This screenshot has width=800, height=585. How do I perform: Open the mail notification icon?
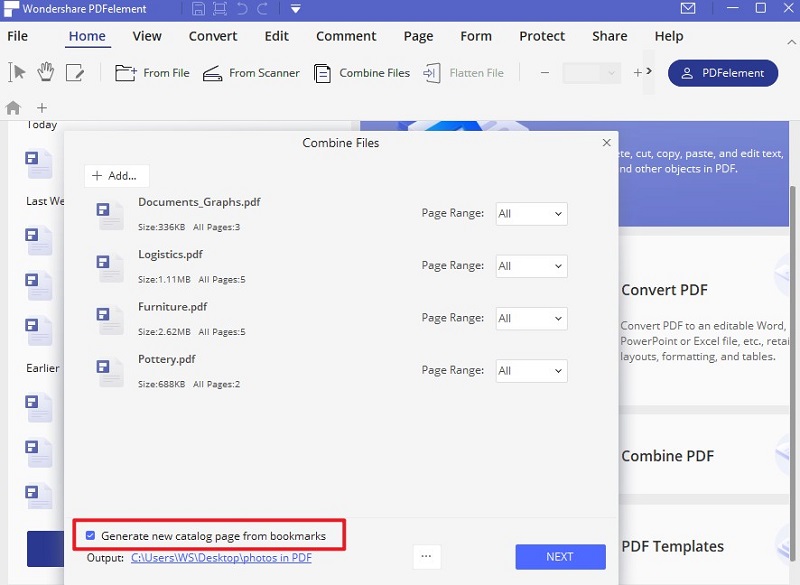(x=687, y=9)
